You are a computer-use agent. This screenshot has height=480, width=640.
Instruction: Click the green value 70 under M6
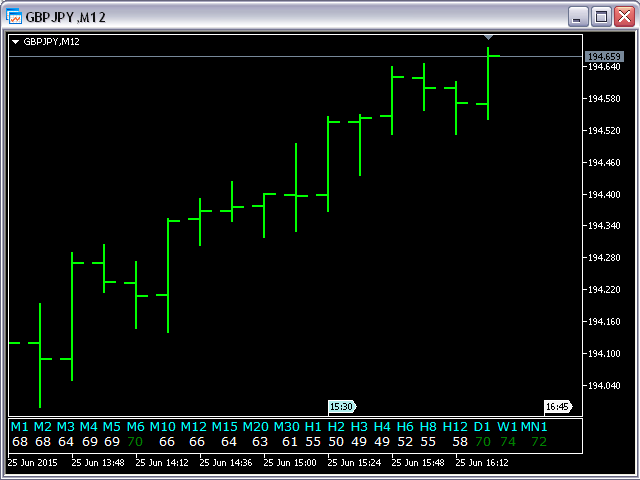coord(135,442)
